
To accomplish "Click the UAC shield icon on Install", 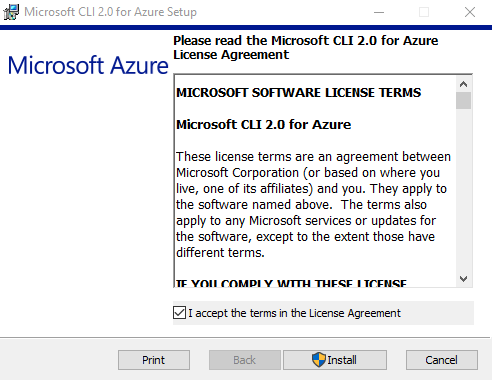I will (319, 360).
